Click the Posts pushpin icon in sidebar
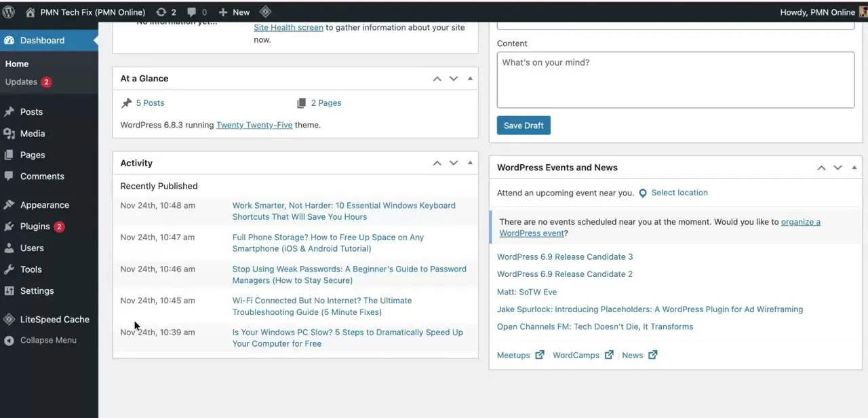 [x=9, y=112]
